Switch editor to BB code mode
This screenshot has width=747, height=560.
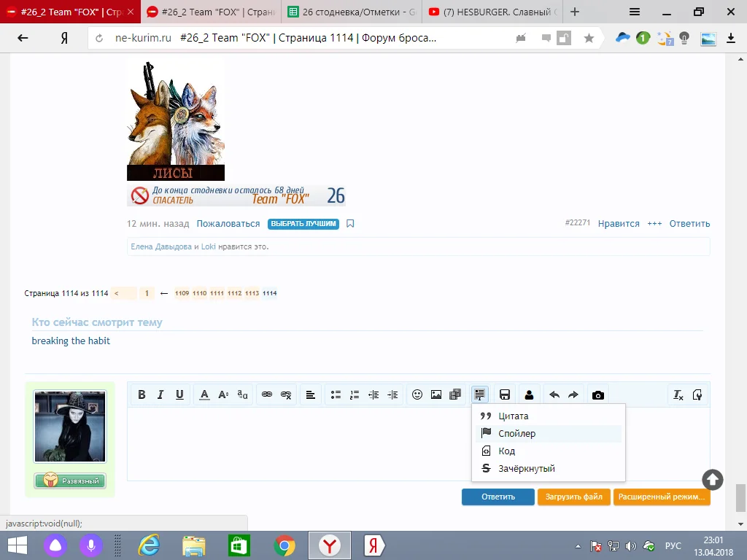pyautogui.click(x=697, y=394)
